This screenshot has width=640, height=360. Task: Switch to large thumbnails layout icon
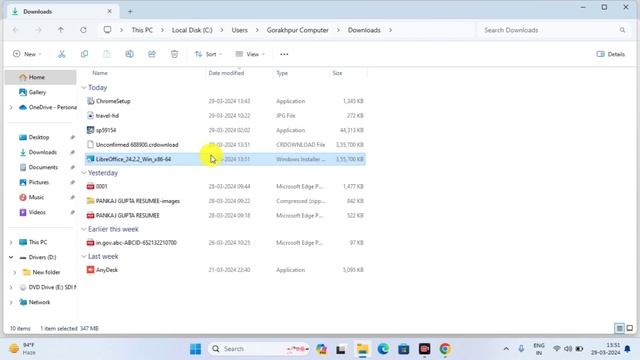pyautogui.click(x=630, y=328)
